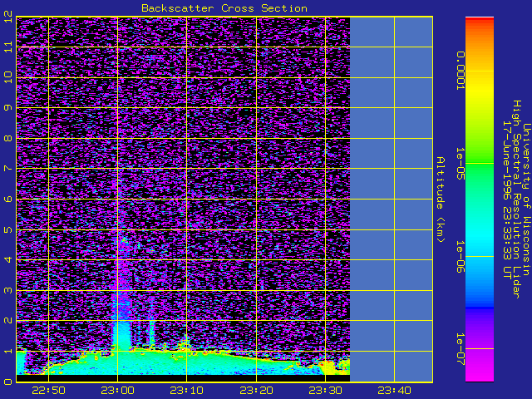Click the altitude label 5 on y-axis
This screenshot has width=532, height=399.
click(x=8, y=229)
